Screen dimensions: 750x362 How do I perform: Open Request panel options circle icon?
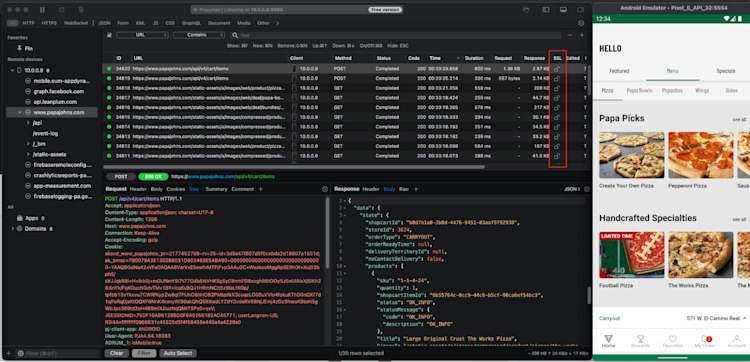tap(325, 189)
